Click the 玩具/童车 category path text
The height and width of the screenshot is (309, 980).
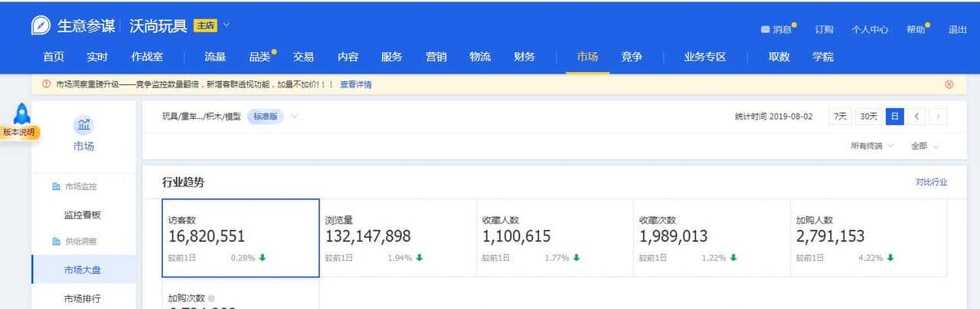coord(201,117)
